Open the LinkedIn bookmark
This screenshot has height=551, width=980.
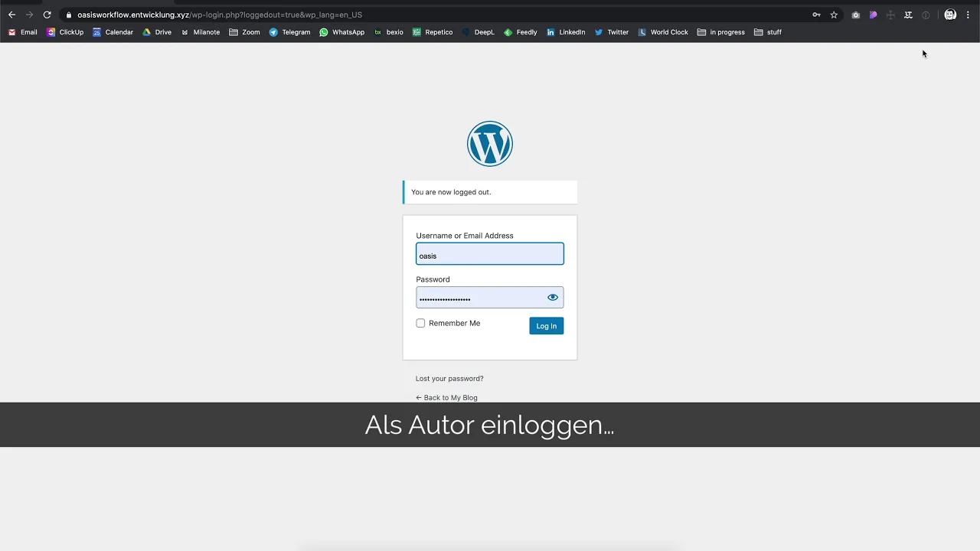566,32
